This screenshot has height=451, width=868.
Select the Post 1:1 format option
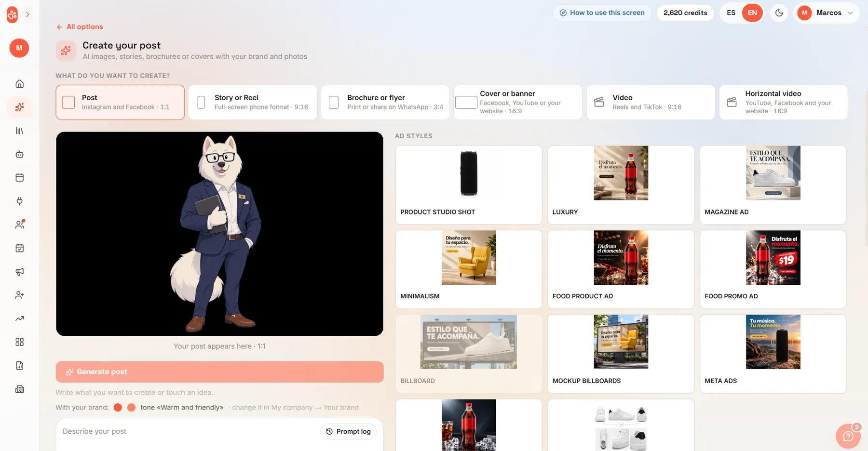tap(120, 102)
